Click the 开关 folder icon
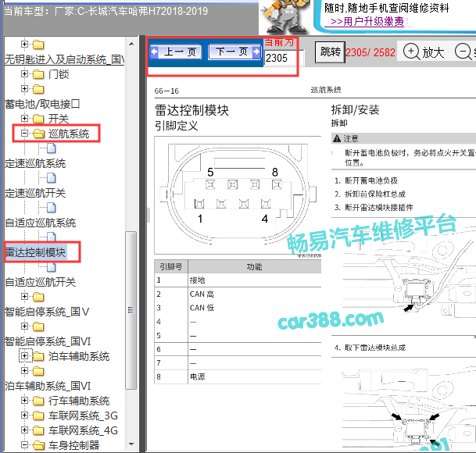Screen dimensions: 476x453 coord(38,119)
